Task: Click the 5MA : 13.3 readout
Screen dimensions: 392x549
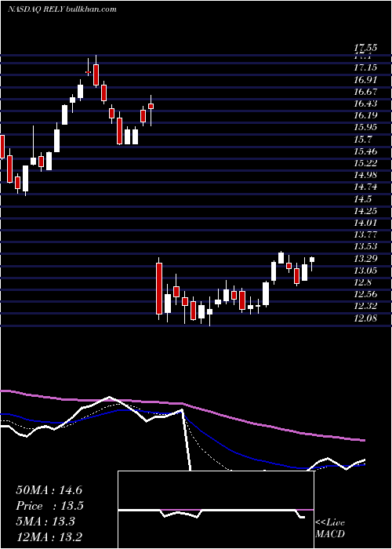Action: click(x=45, y=522)
